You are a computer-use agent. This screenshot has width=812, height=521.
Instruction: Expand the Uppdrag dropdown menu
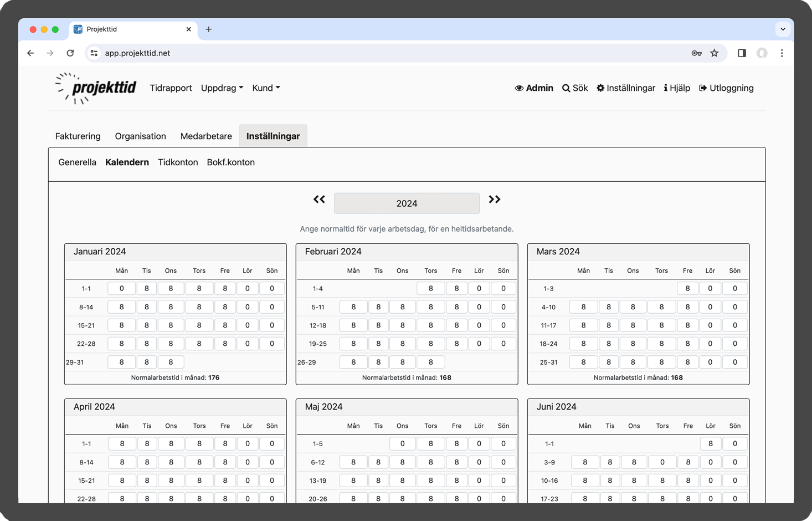click(x=222, y=88)
